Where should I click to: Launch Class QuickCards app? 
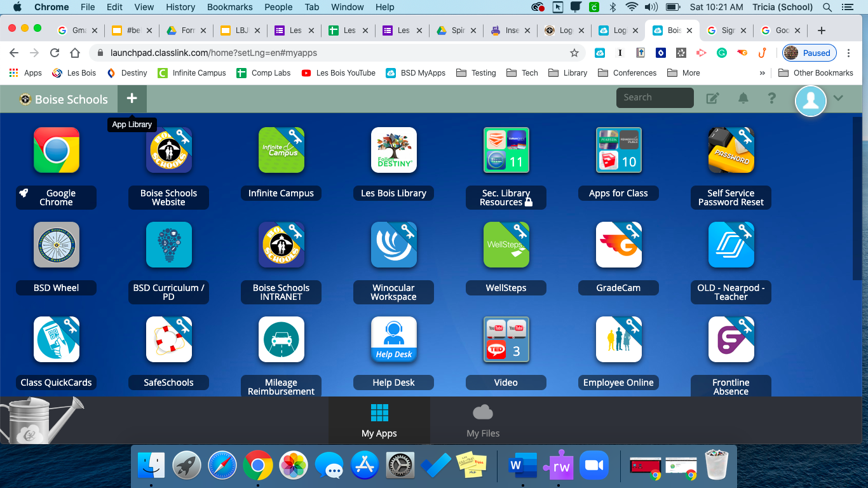[57, 339]
